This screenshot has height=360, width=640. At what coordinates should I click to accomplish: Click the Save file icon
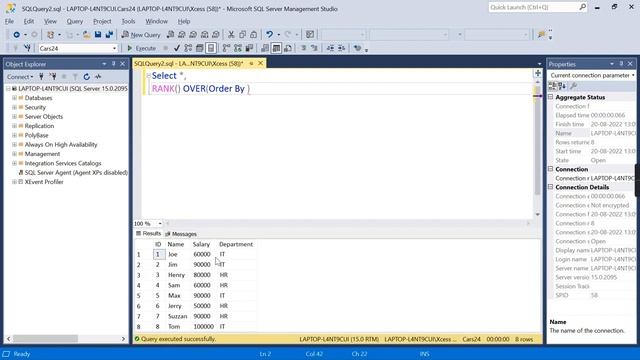(98, 35)
